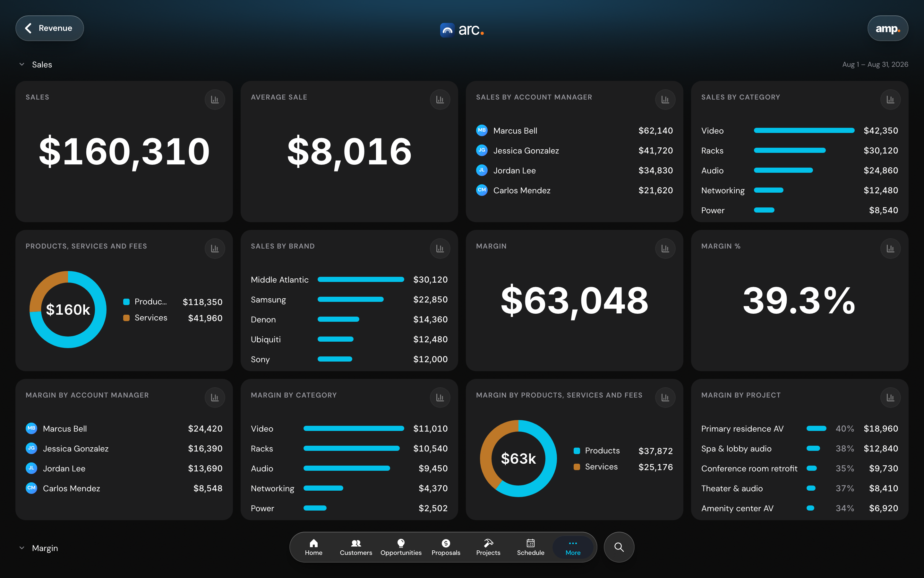Go back to Revenue
Image resolution: width=924 pixels, height=578 pixels.
tap(50, 28)
